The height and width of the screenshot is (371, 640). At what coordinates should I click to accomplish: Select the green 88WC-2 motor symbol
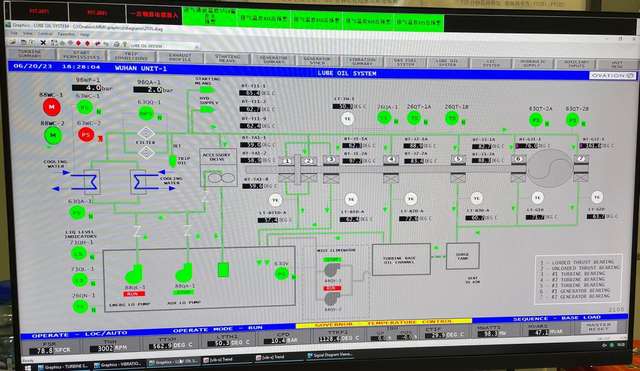pos(53,136)
